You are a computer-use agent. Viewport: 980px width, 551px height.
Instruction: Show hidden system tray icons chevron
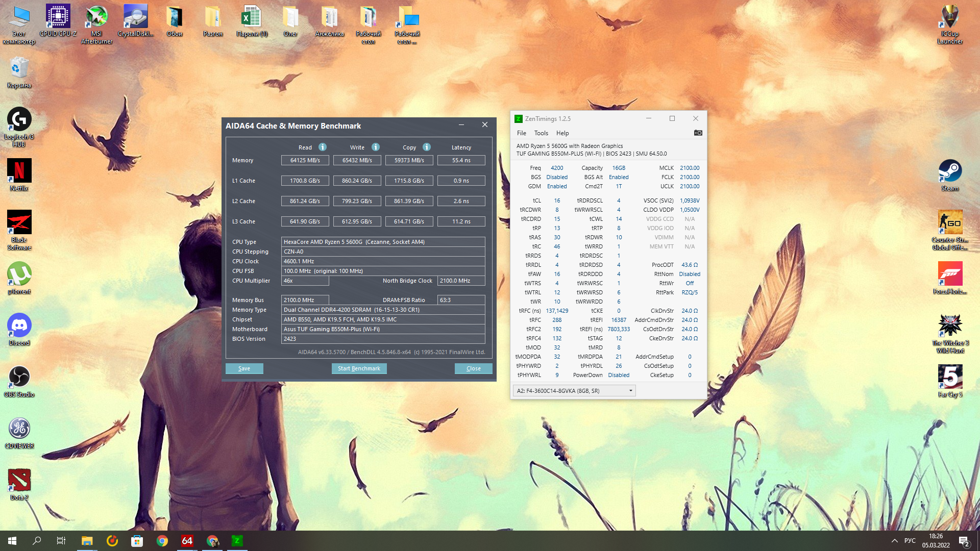894,541
